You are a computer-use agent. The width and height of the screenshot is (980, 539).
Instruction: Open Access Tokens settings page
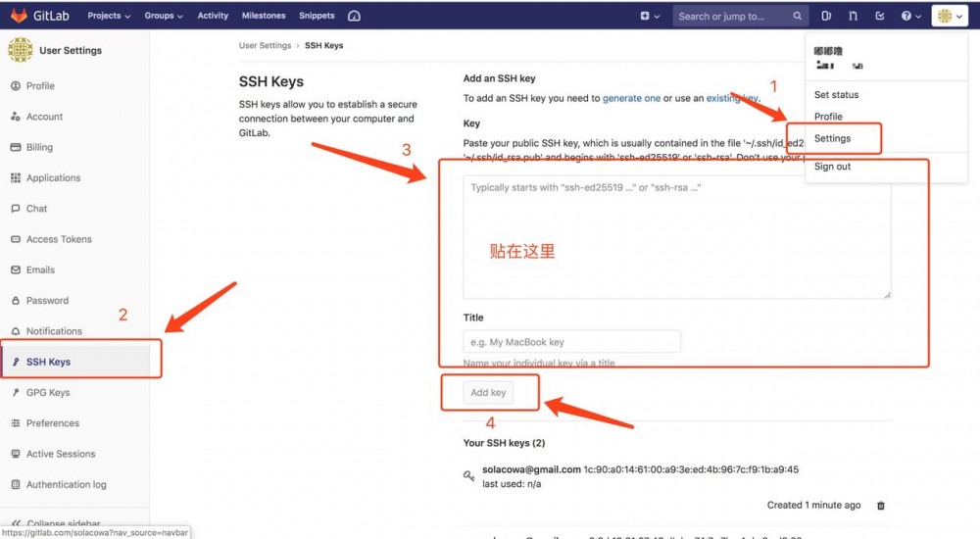(59, 239)
